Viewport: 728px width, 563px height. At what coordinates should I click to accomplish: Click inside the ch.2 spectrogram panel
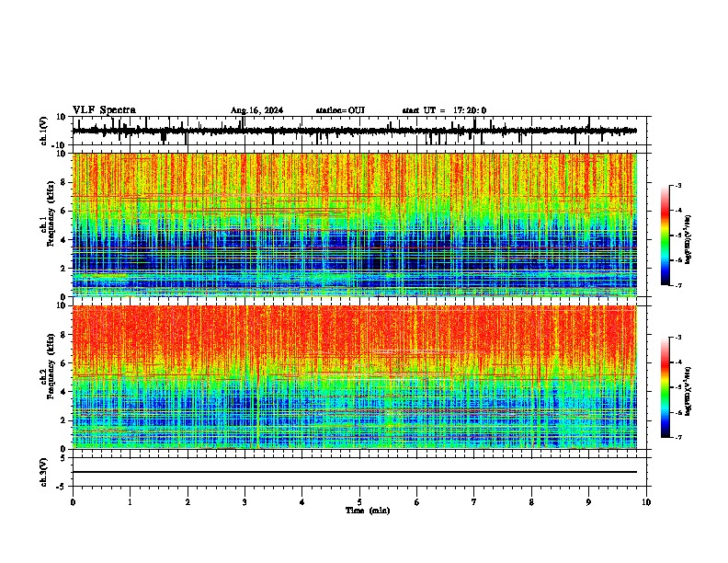[355, 377]
